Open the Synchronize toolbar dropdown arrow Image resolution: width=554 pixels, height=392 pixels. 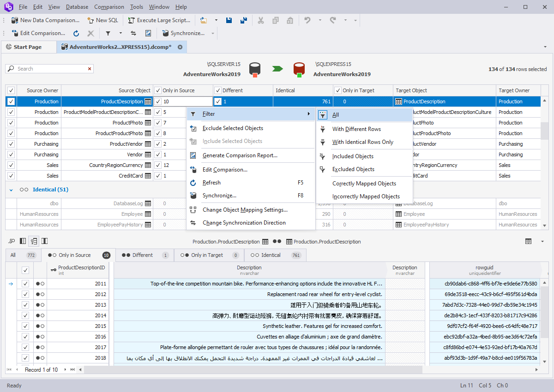click(x=213, y=33)
